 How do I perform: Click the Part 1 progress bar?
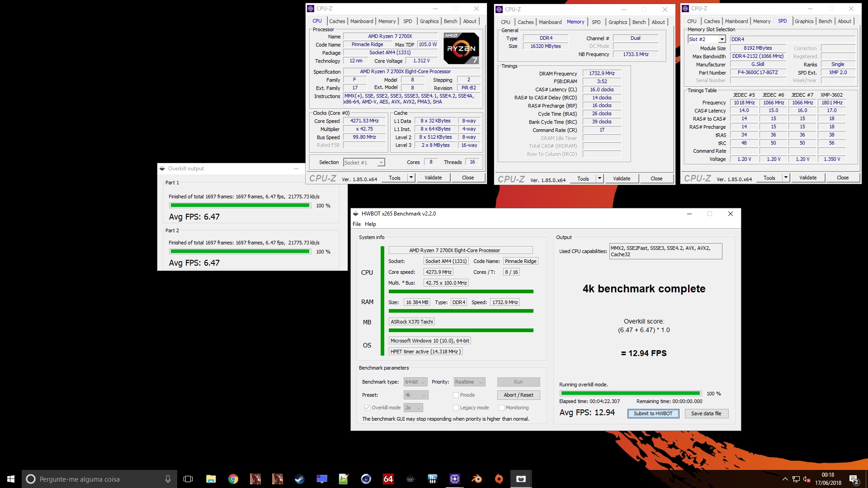pos(240,206)
